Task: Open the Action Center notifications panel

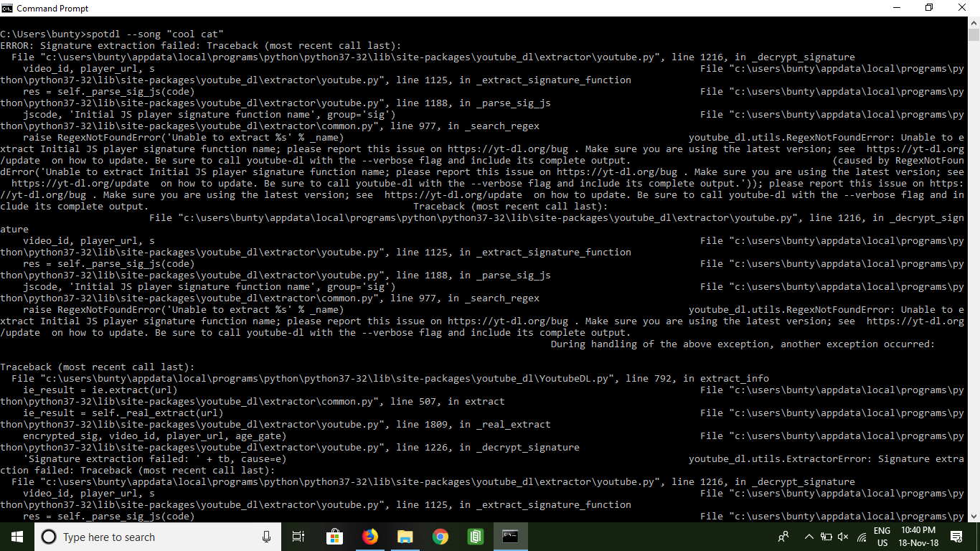Action: (956, 537)
